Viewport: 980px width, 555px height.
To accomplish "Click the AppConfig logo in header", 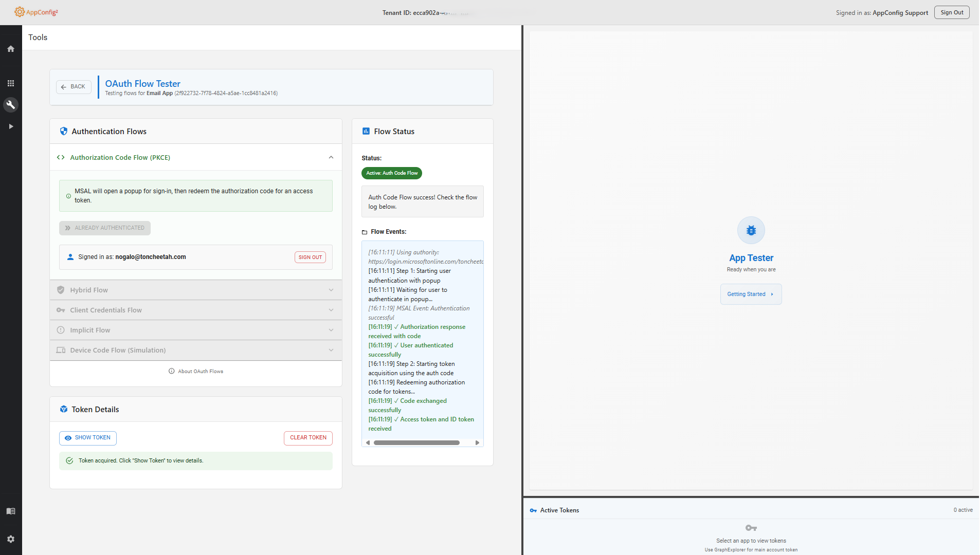I will [36, 12].
